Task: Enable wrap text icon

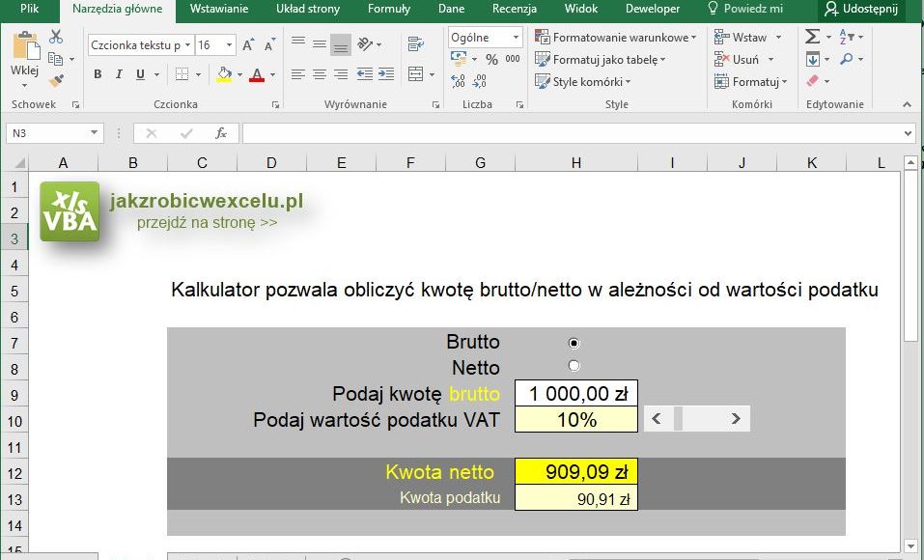Action: [415, 44]
